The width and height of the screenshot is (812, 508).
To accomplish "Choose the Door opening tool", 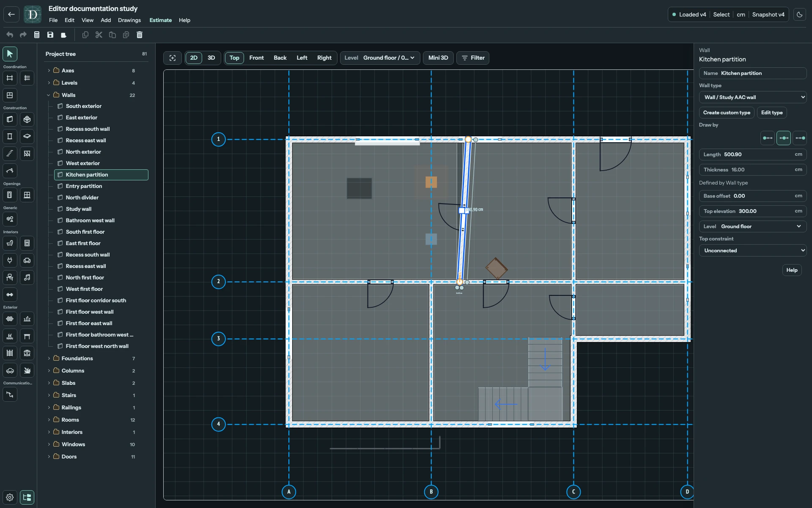I will click(10, 195).
